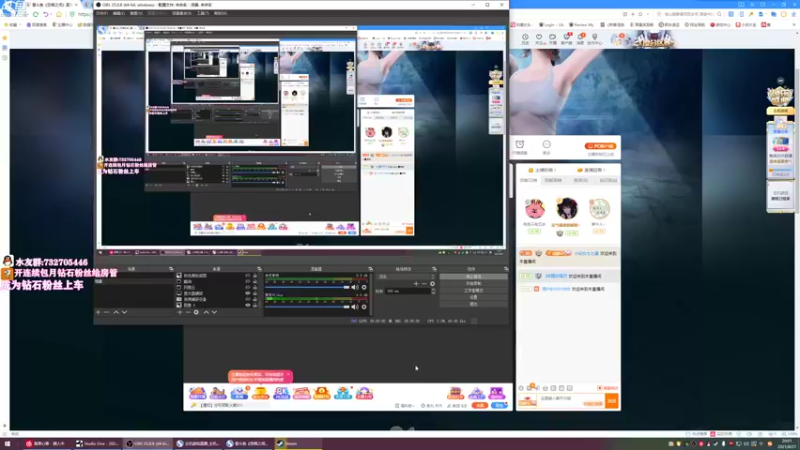The width and height of the screenshot is (800, 450).
Task: Toggle visibility eye of the top source row
Action: pyautogui.click(x=248, y=276)
